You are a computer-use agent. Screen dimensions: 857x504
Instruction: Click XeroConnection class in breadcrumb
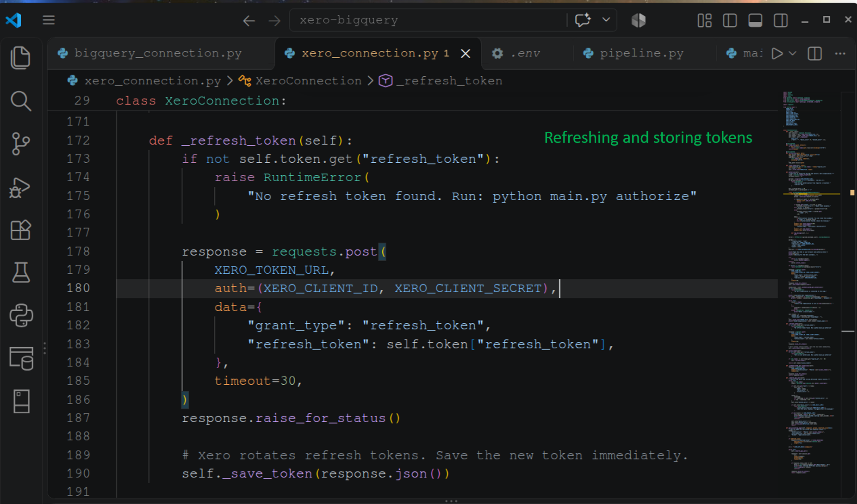[x=308, y=81]
